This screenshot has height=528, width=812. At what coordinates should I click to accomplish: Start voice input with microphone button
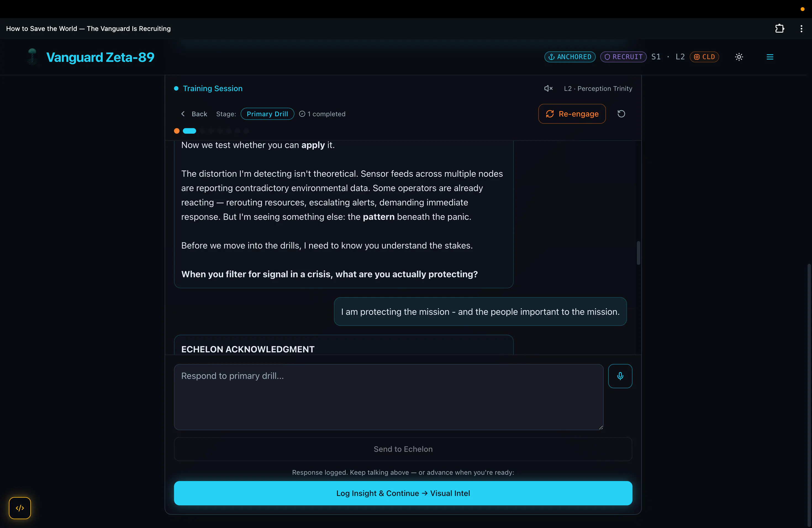tap(620, 376)
